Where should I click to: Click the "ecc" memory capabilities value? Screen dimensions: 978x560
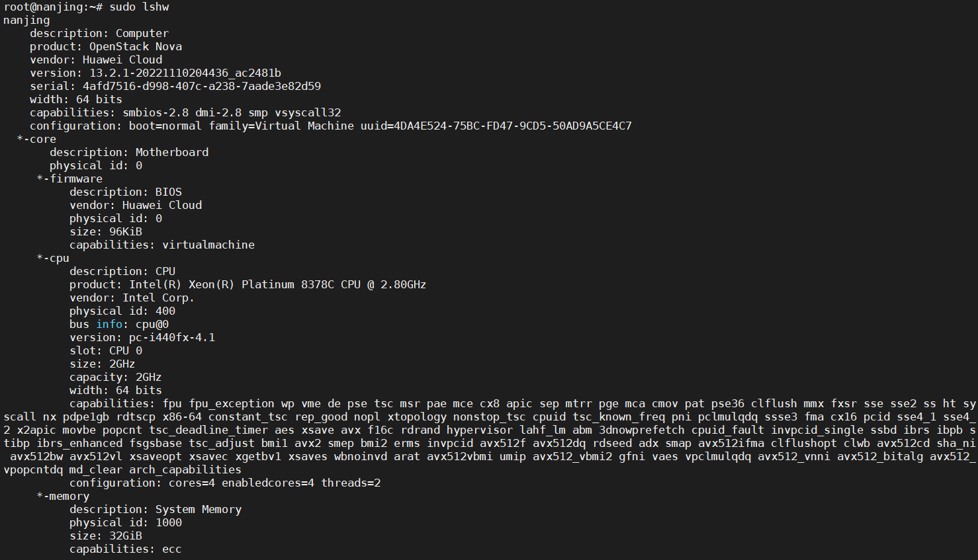click(171, 549)
